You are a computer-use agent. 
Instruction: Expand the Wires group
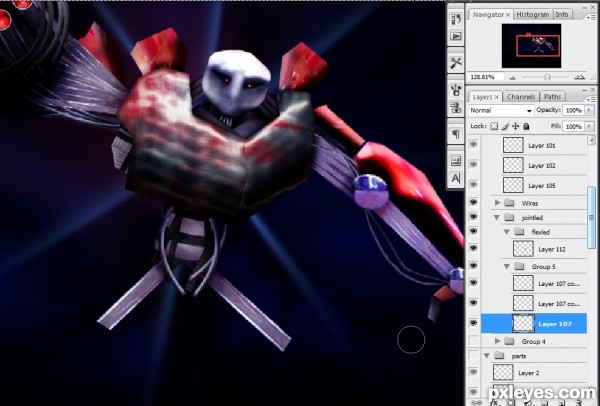(x=497, y=202)
